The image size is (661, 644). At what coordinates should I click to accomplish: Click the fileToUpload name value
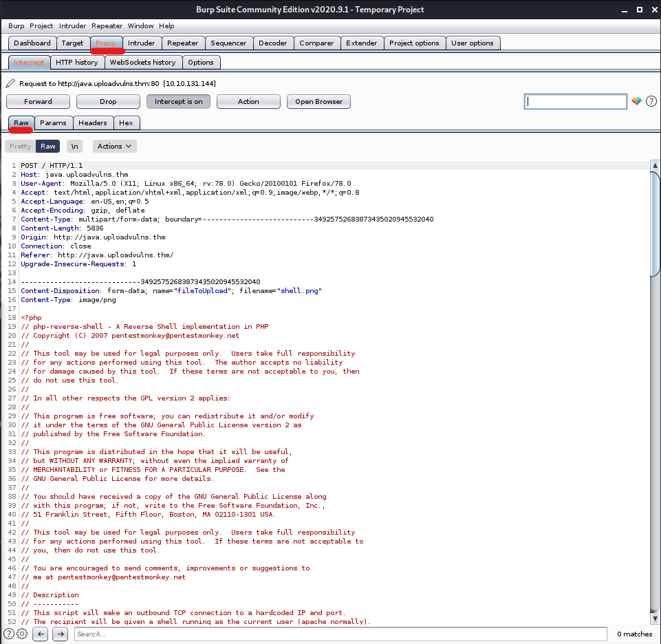pos(202,290)
